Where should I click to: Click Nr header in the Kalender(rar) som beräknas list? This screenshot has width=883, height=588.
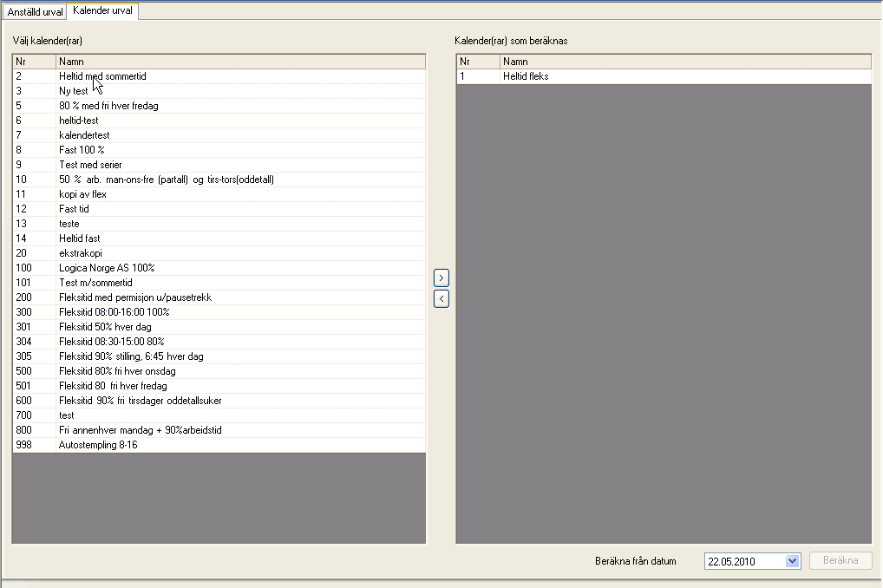click(x=478, y=62)
